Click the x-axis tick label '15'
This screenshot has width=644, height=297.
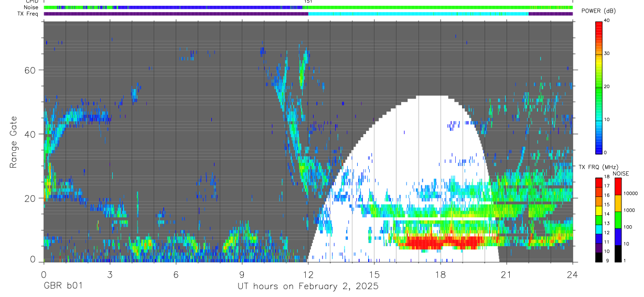point(374,275)
